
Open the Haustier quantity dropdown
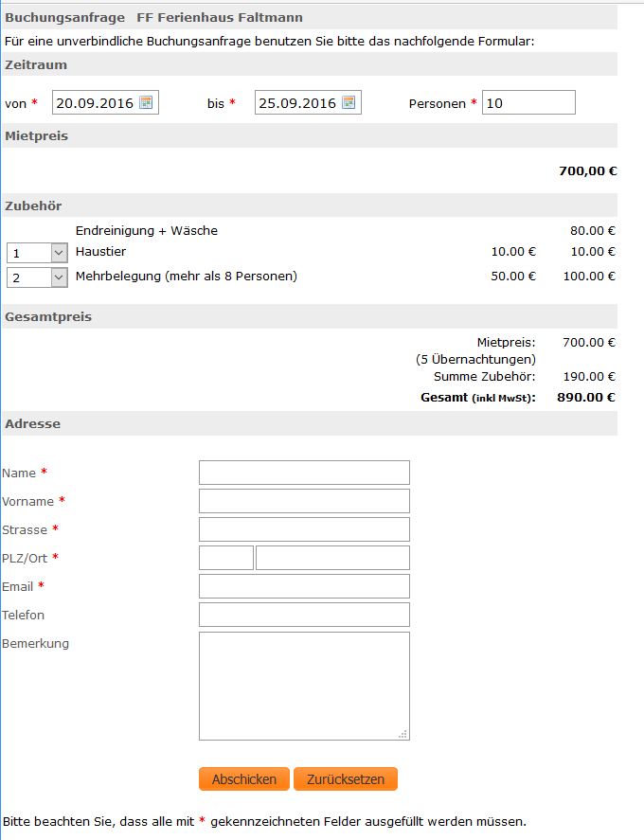pos(37,253)
